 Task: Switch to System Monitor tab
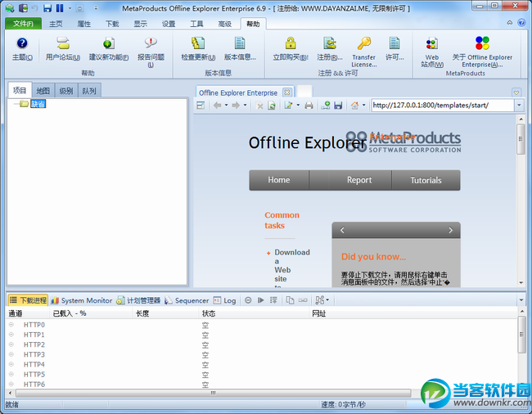pyautogui.click(x=81, y=300)
